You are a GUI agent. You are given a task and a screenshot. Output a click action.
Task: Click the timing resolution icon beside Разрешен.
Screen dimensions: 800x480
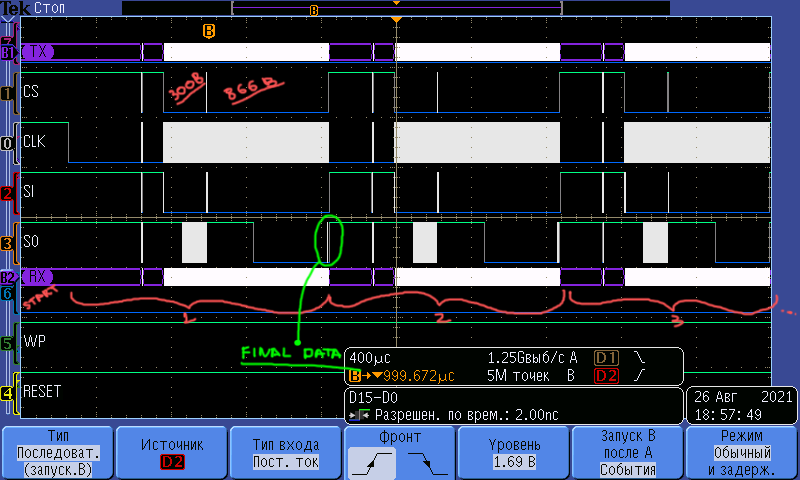coord(360,415)
